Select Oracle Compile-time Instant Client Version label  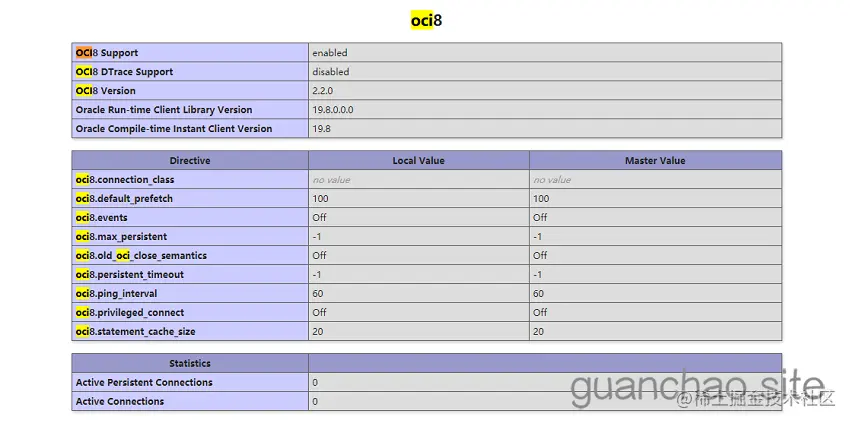tap(174, 129)
